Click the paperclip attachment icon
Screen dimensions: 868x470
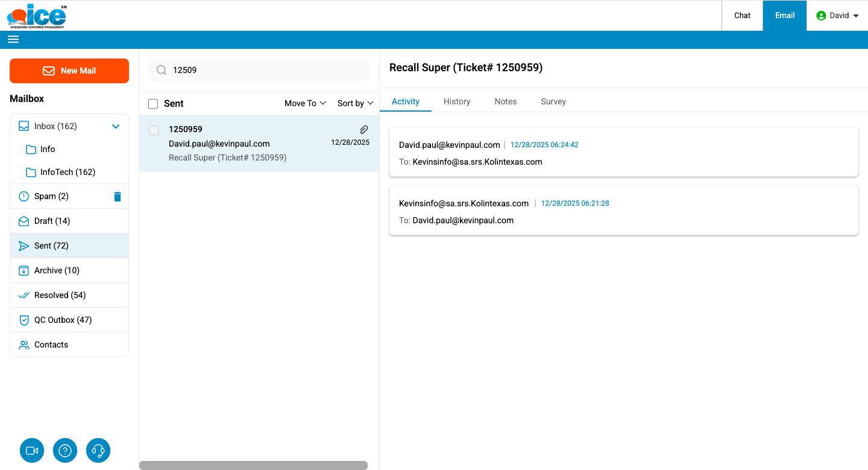pyautogui.click(x=364, y=130)
